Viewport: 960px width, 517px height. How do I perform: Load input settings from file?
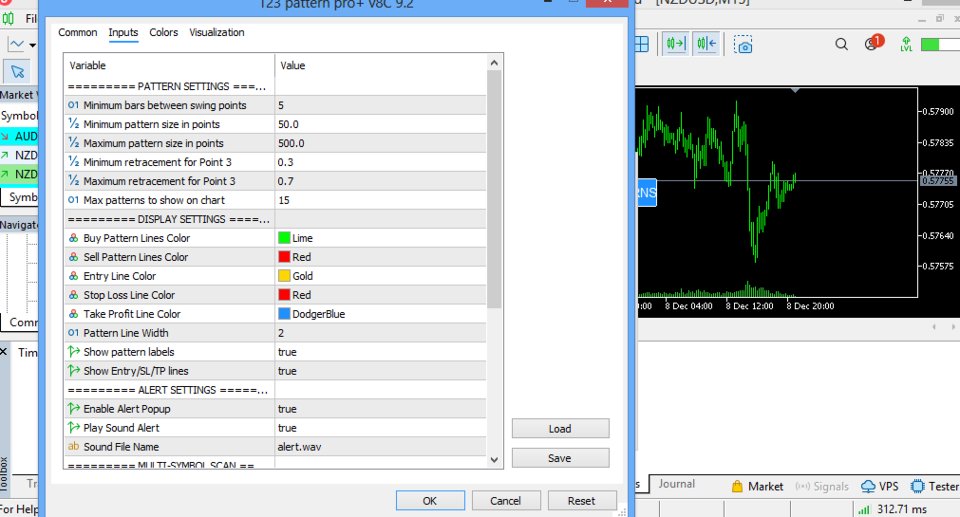click(x=560, y=429)
